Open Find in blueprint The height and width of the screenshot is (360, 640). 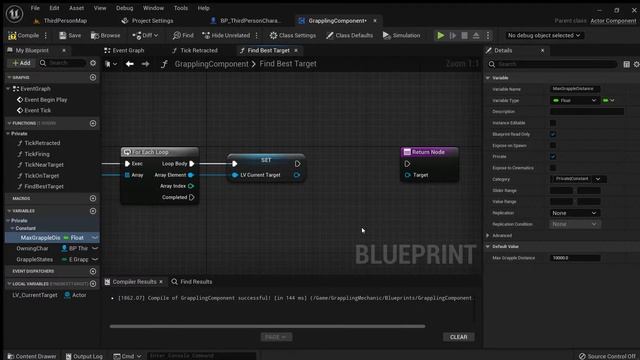click(x=183, y=36)
